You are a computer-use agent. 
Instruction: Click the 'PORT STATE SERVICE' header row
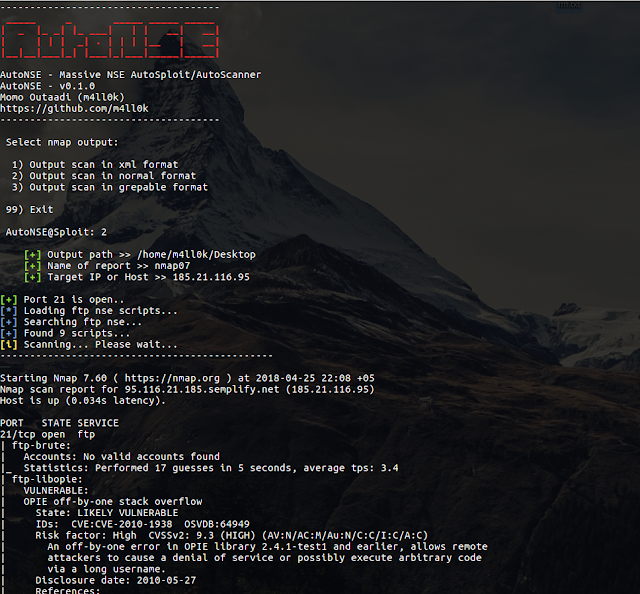(60, 423)
